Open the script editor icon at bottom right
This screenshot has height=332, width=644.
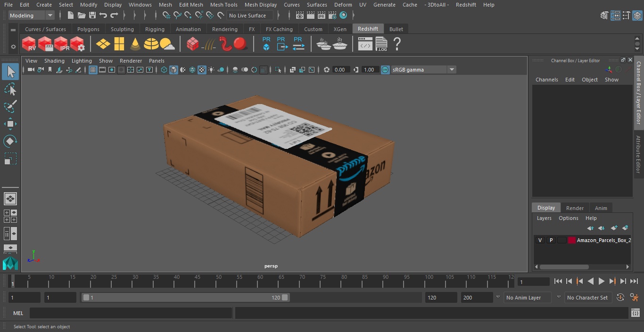(635, 313)
